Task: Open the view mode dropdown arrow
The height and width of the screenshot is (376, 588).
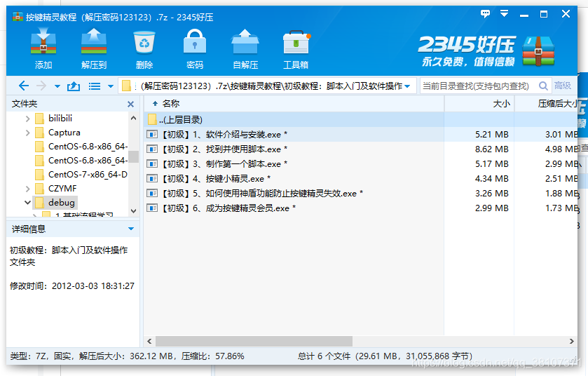Action: [111, 86]
